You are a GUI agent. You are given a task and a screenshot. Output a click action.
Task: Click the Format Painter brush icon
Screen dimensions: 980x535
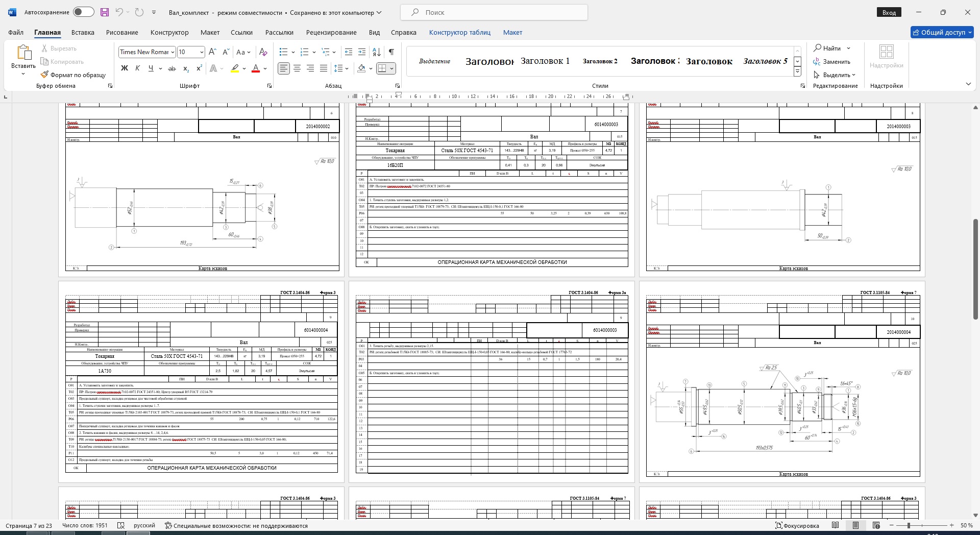point(45,75)
